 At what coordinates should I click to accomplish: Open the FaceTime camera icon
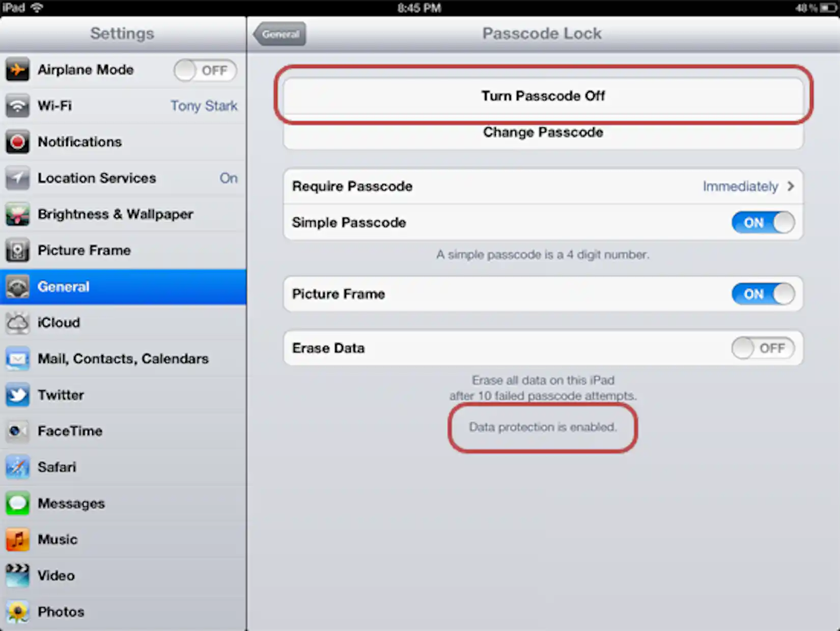(17, 431)
